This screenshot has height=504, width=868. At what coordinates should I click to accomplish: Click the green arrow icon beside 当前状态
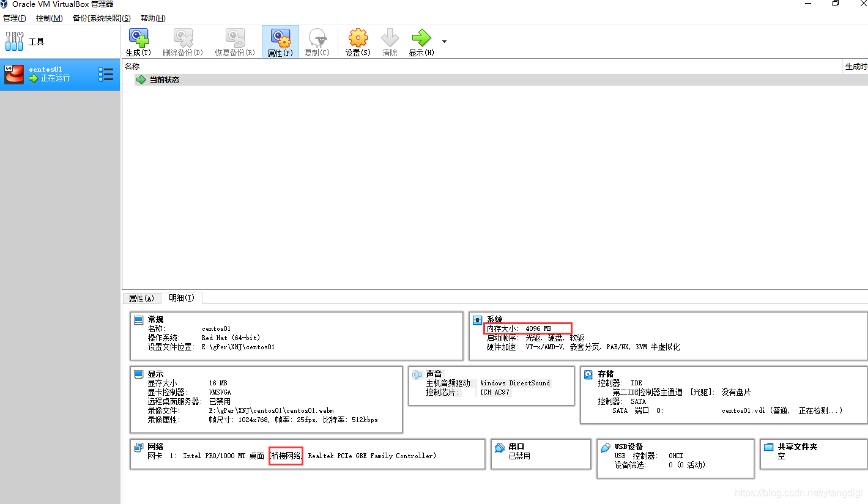(x=141, y=80)
